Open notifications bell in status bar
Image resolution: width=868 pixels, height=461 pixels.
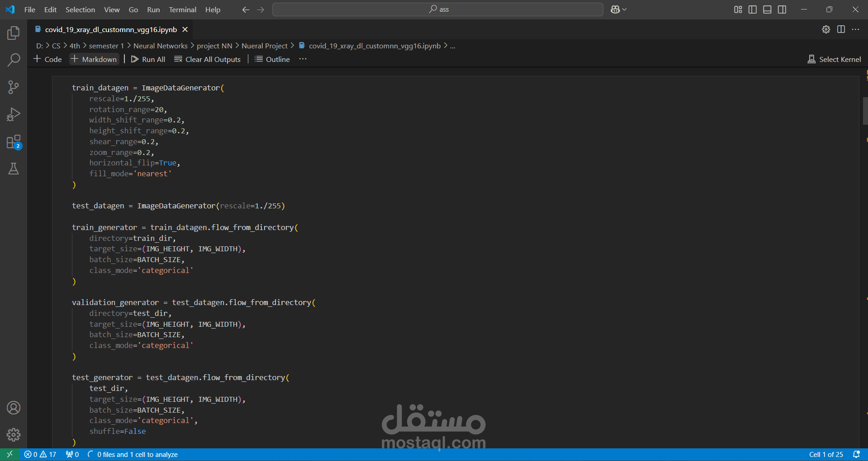[x=856, y=455]
